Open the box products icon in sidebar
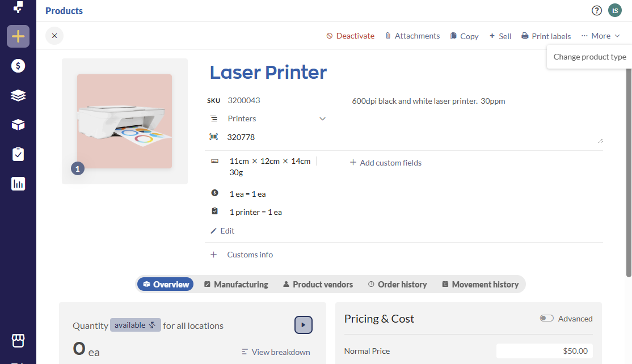 point(18,125)
